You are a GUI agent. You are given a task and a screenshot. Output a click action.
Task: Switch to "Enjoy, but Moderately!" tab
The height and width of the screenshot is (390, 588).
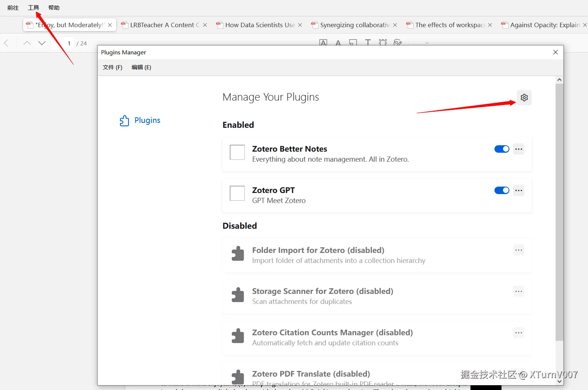70,25
